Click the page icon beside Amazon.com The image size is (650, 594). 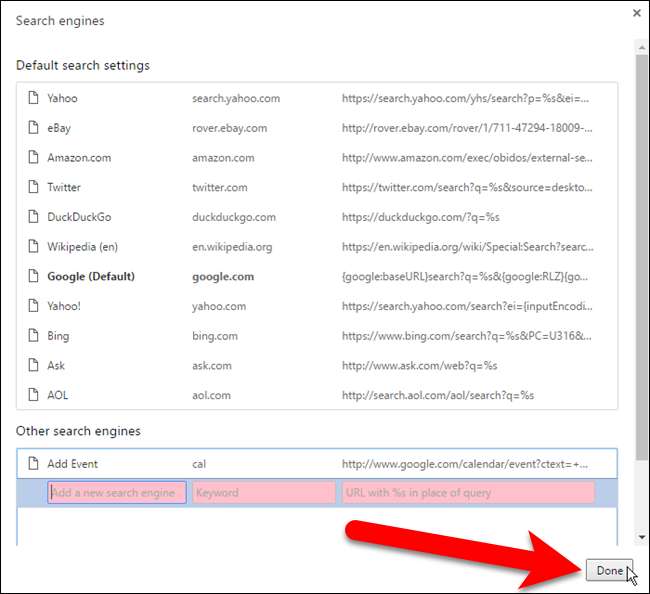(33, 157)
